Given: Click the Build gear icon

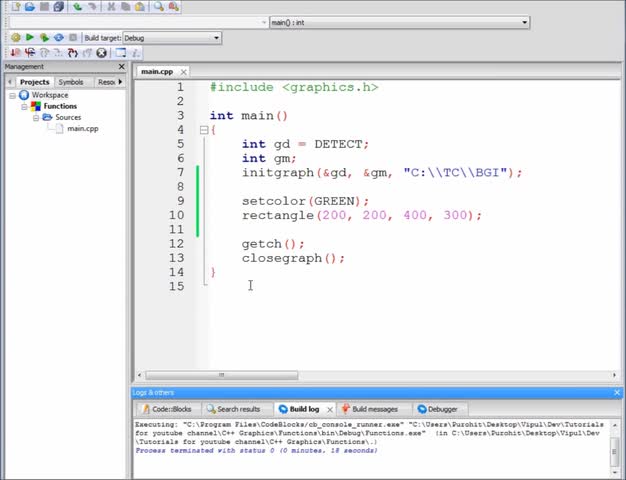Looking at the screenshot, I should coord(16,38).
